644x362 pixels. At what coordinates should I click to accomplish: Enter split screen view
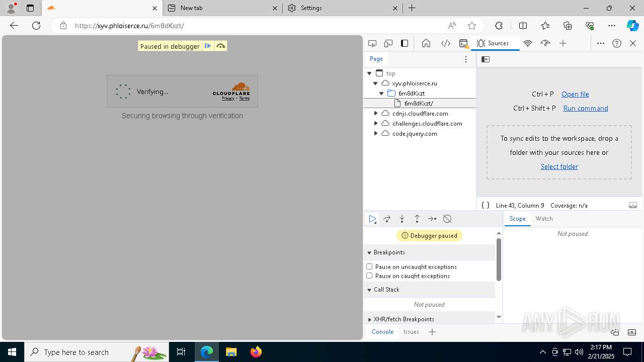click(x=523, y=26)
